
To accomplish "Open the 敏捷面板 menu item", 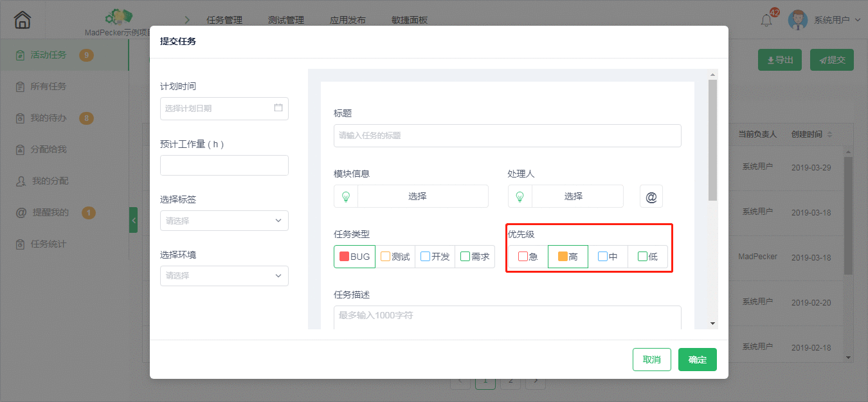I will point(410,20).
